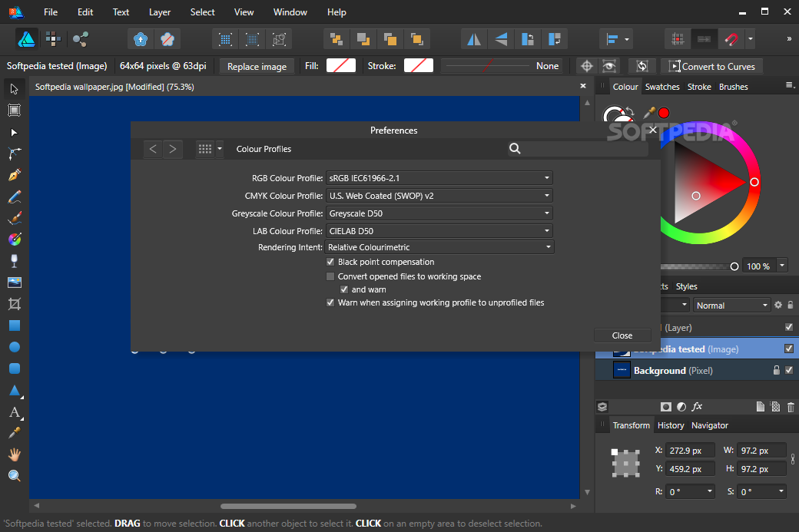The image size is (799, 532).
Task: Select the Crop tool
Action: (x=15, y=304)
